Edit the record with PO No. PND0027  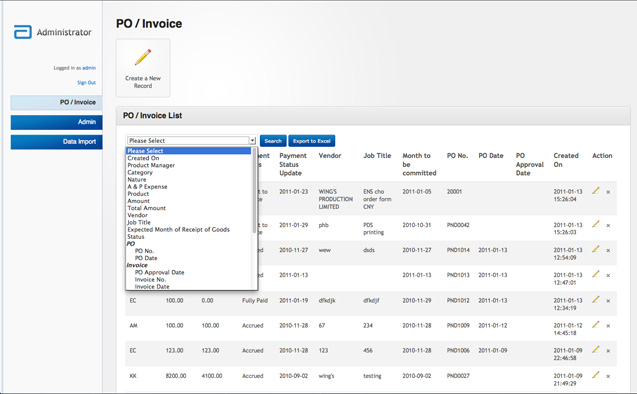(x=596, y=375)
